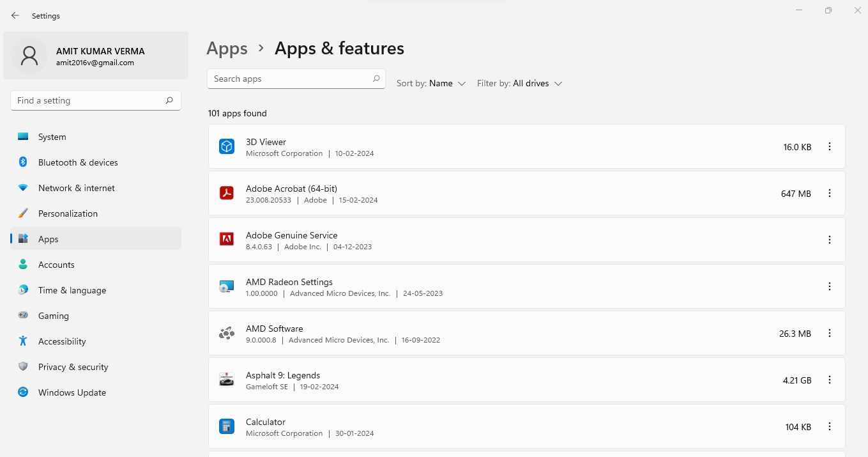Image resolution: width=868 pixels, height=457 pixels.
Task: Navigate to the Apps breadcrumb link
Action: coord(227,49)
